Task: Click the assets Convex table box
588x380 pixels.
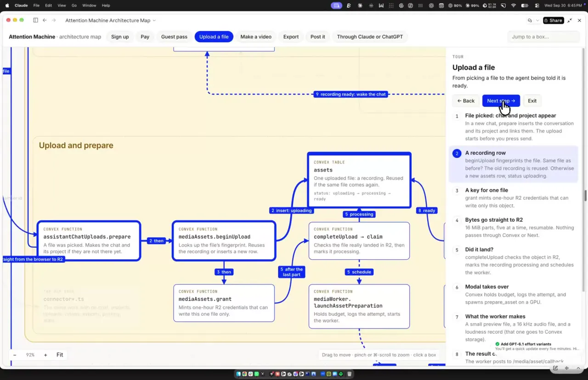Action: click(359, 180)
